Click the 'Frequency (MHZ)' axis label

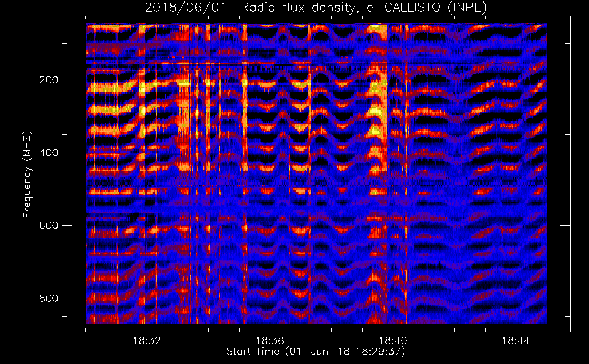tap(27, 175)
